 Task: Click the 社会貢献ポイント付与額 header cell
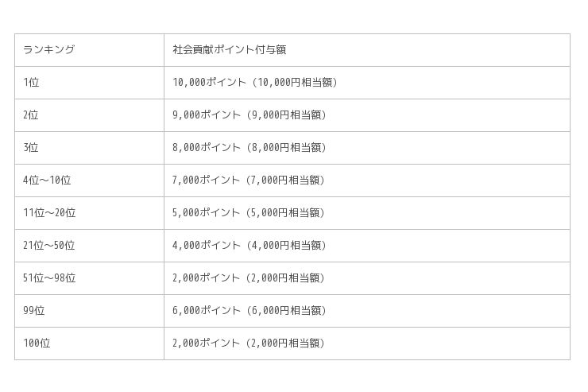coord(230,49)
